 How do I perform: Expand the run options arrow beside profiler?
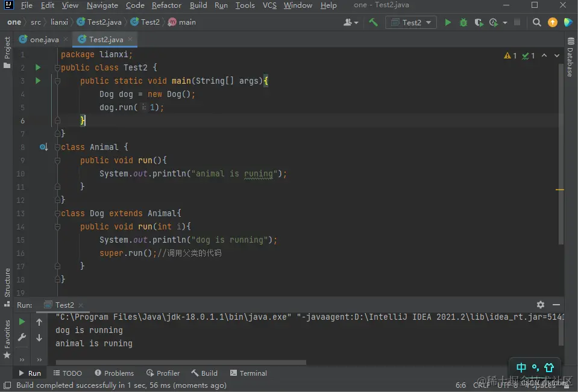pos(505,23)
